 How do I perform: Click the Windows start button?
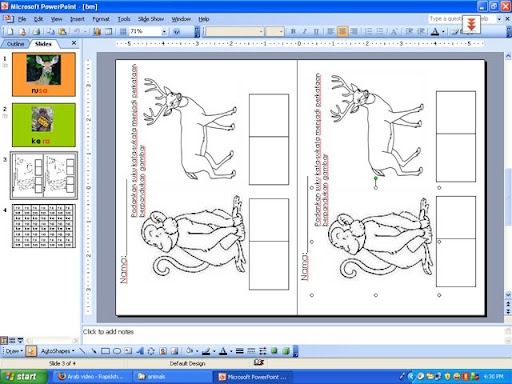click(22, 377)
